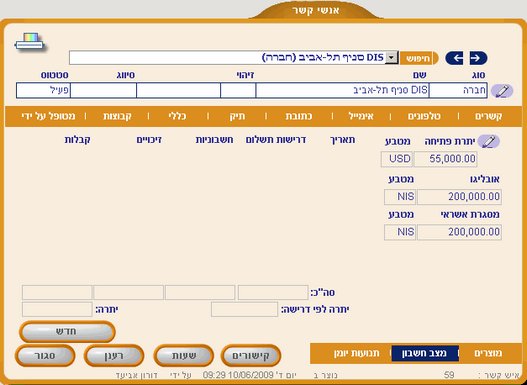Screen dimensions: 527x385
Task: Switch to the מוצרים bottom tab
Action: point(488,353)
